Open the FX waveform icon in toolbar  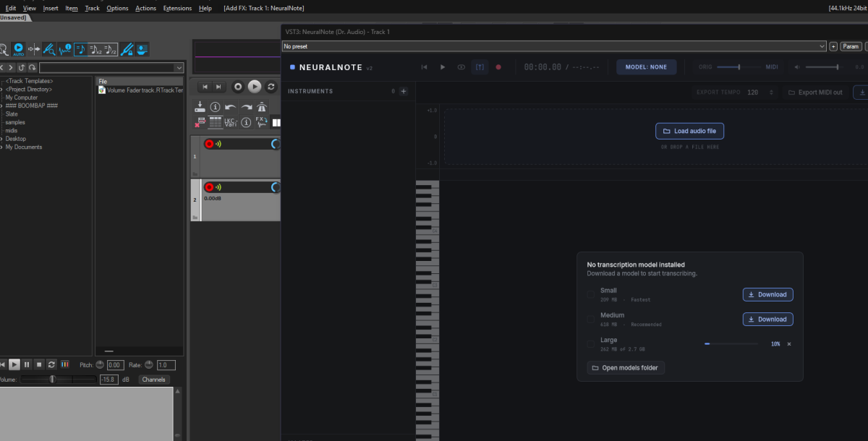[261, 122]
